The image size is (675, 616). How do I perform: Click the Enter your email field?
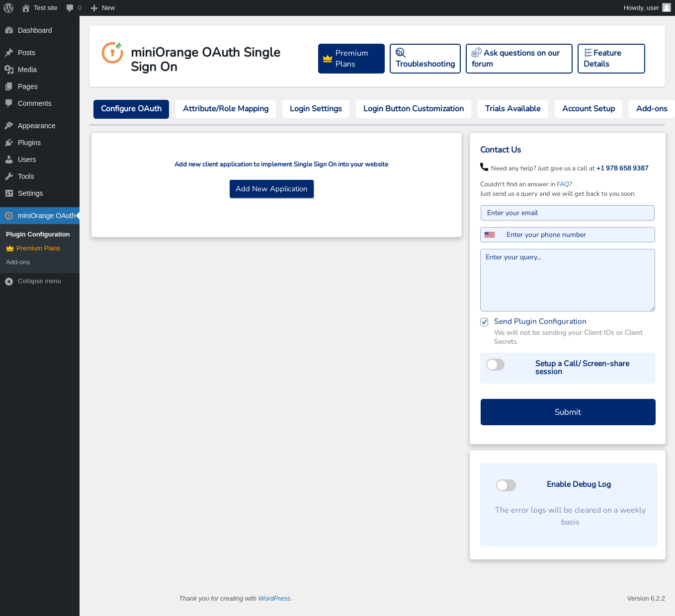pos(567,213)
